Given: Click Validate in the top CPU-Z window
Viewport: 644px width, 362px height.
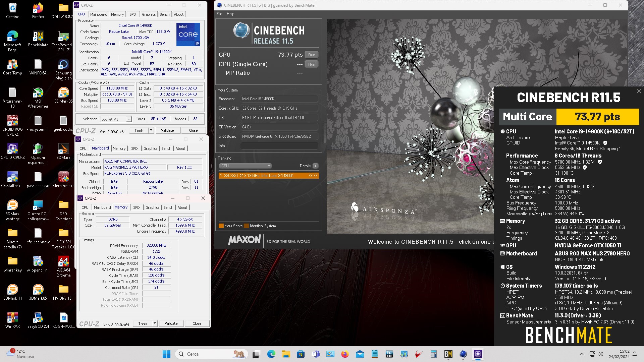Looking at the screenshot, I should pos(167,130).
